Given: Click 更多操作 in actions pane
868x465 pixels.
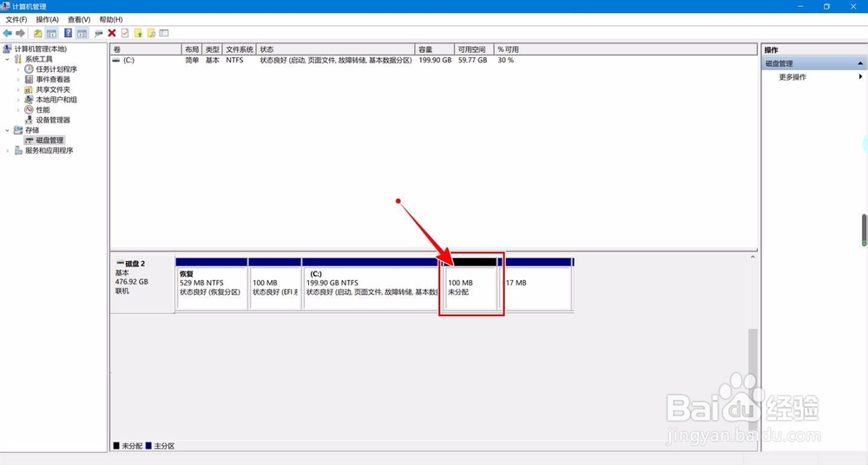Looking at the screenshot, I should click(x=792, y=77).
